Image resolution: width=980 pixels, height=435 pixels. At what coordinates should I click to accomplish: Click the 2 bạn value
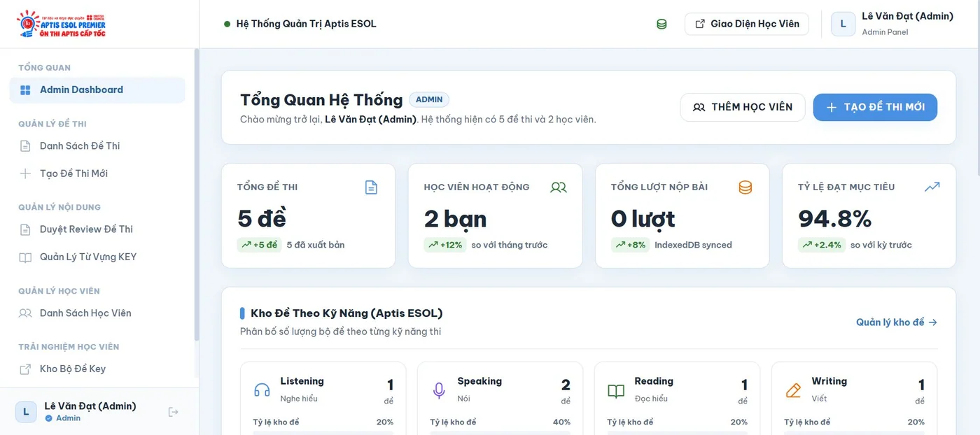tap(455, 220)
